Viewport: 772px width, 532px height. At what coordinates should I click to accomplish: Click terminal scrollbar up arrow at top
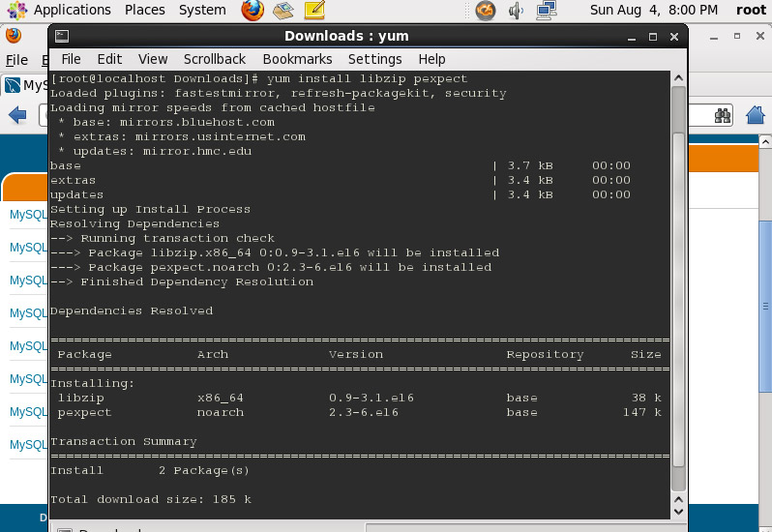point(678,77)
